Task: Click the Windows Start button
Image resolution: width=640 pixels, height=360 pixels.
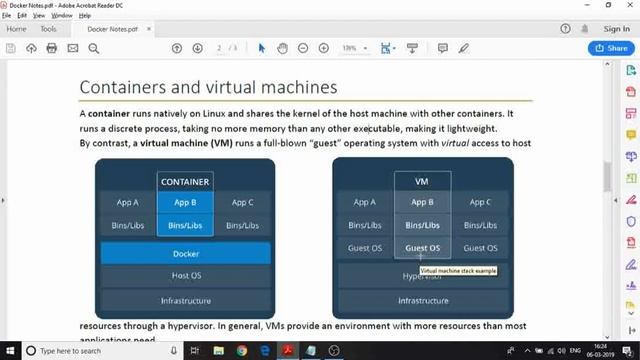Action: coord(10,351)
